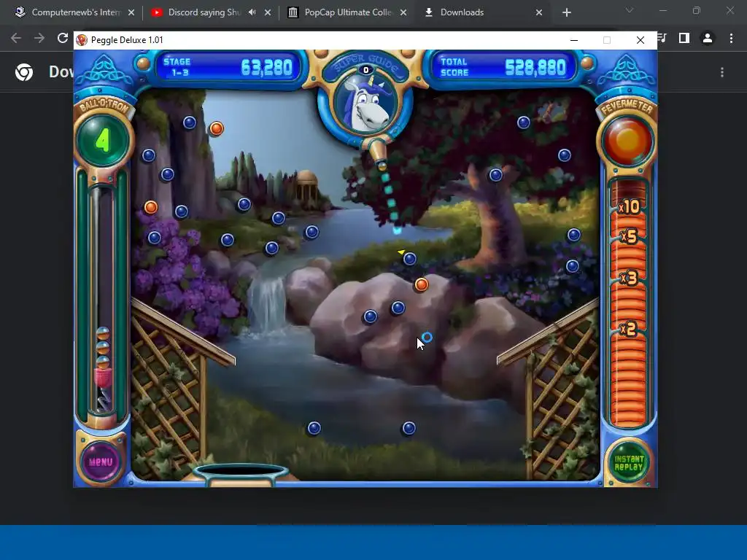The image size is (747, 560).
Task: Click the blue peg below the launcher
Action: pos(410,259)
